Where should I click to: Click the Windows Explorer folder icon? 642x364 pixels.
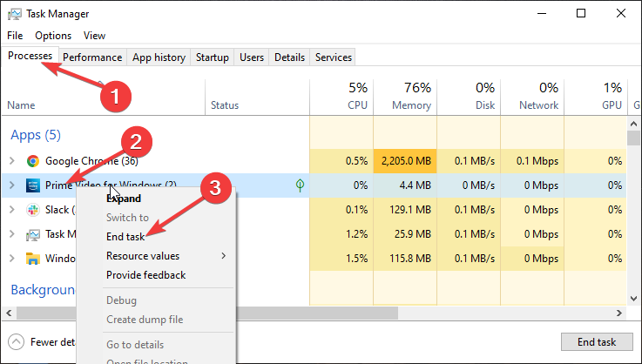(x=33, y=259)
